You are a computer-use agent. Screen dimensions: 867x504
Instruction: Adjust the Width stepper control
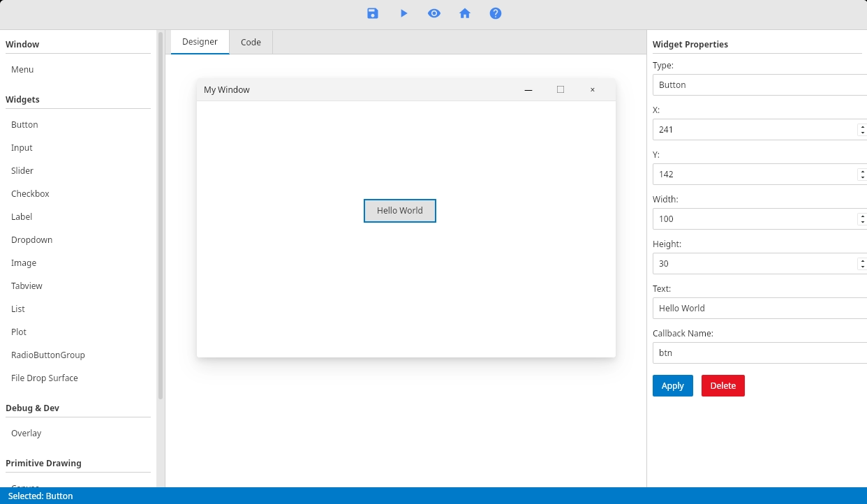pos(862,219)
